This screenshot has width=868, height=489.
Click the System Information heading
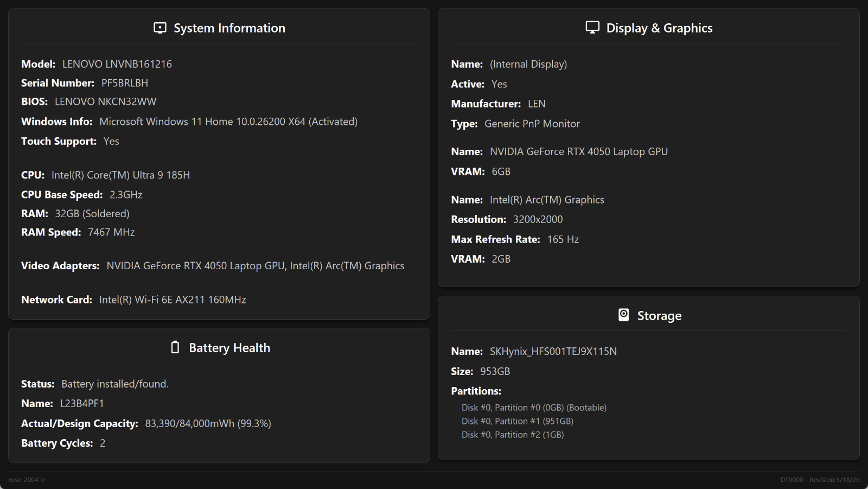pos(229,28)
